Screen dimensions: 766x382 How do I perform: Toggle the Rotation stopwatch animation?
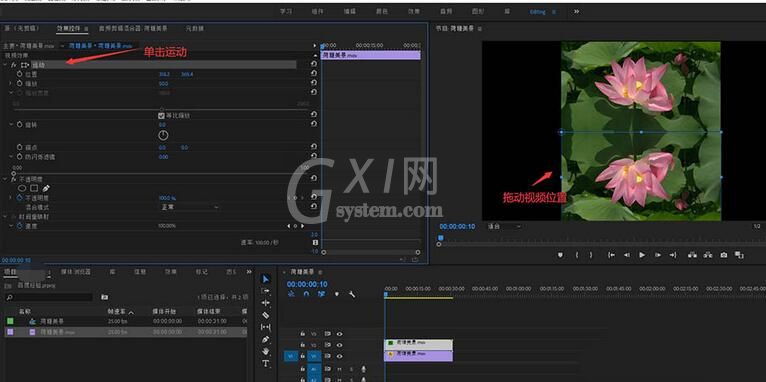pos(20,125)
